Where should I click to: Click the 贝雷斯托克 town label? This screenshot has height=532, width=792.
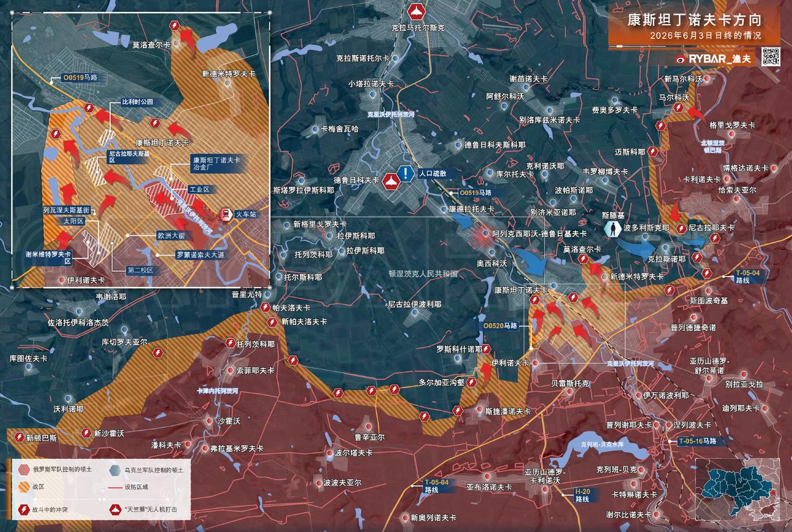(x=570, y=384)
